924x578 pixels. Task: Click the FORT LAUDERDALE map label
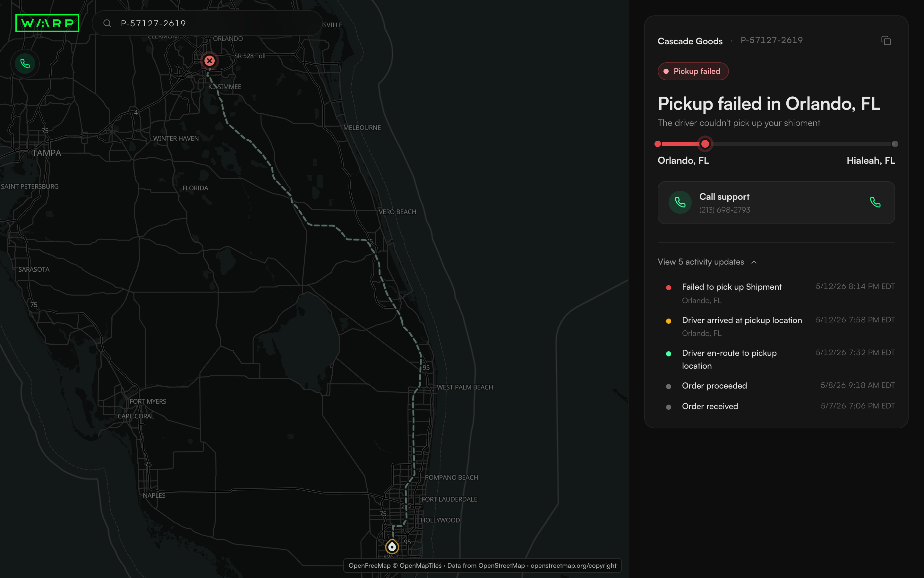(449, 499)
